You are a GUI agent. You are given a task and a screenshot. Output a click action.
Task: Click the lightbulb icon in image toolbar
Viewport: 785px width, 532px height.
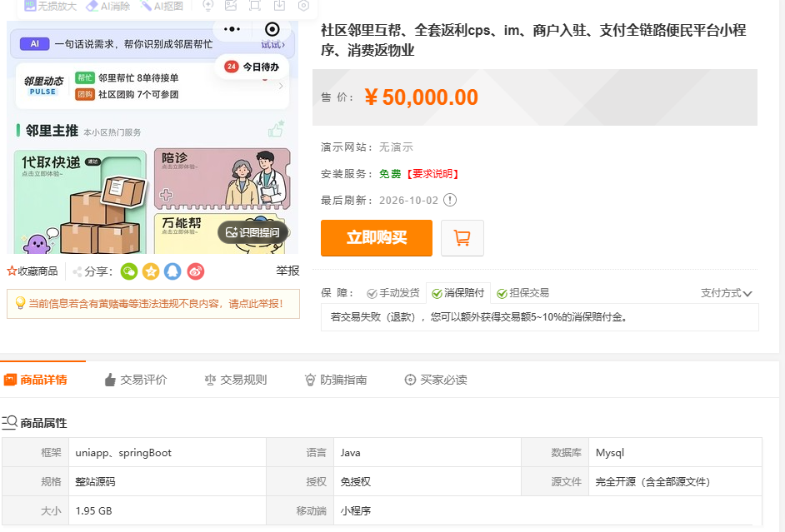point(207,6)
